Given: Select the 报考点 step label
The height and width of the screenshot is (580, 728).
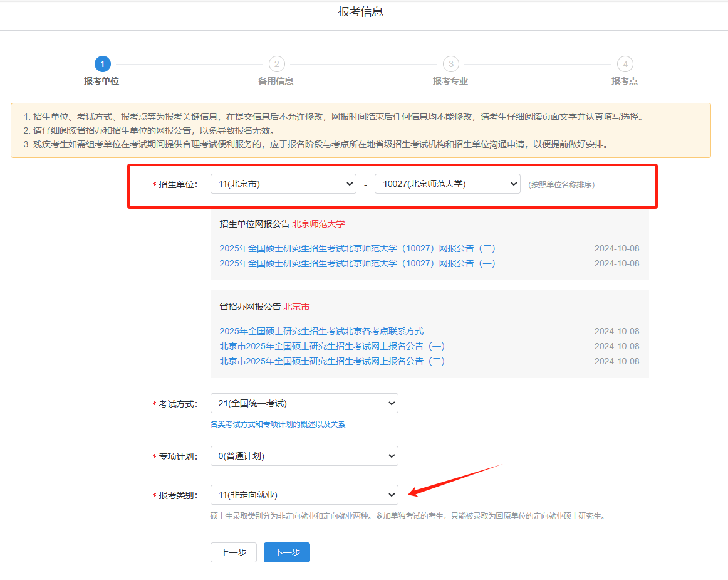Looking at the screenshot, I should pos(624,81).
